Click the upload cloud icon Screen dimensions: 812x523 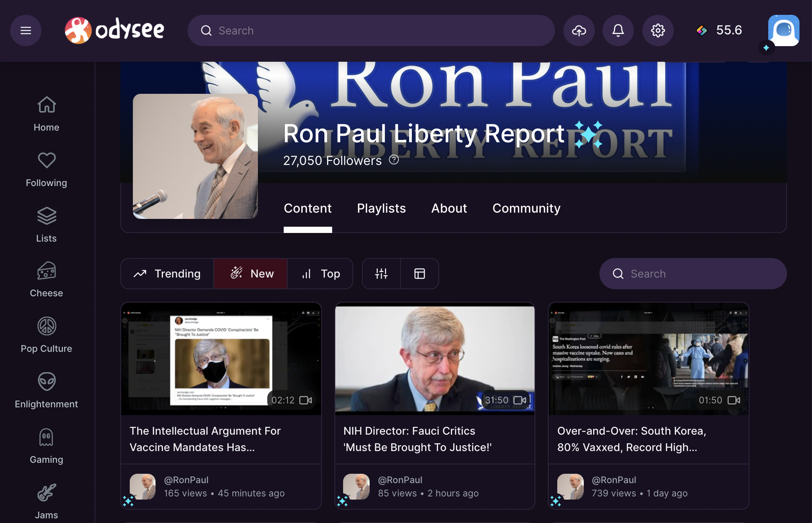pyautogui.click(x=579, y=30)
